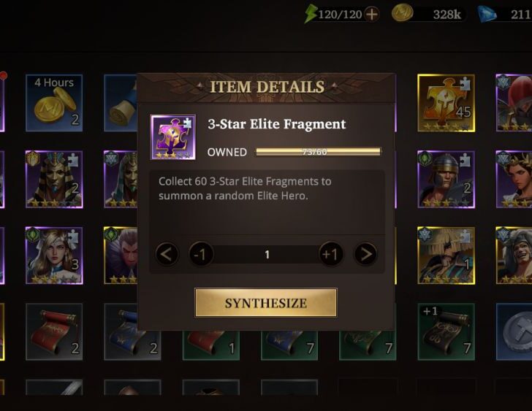532x411 pixels.
Task: Click the 3-Star Elite Fragment icon in details
Action: pos(173,137)
